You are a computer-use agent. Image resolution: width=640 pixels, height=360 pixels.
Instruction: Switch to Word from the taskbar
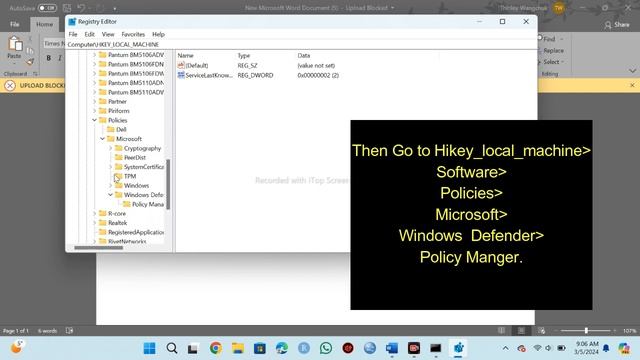tap(392, 348)
